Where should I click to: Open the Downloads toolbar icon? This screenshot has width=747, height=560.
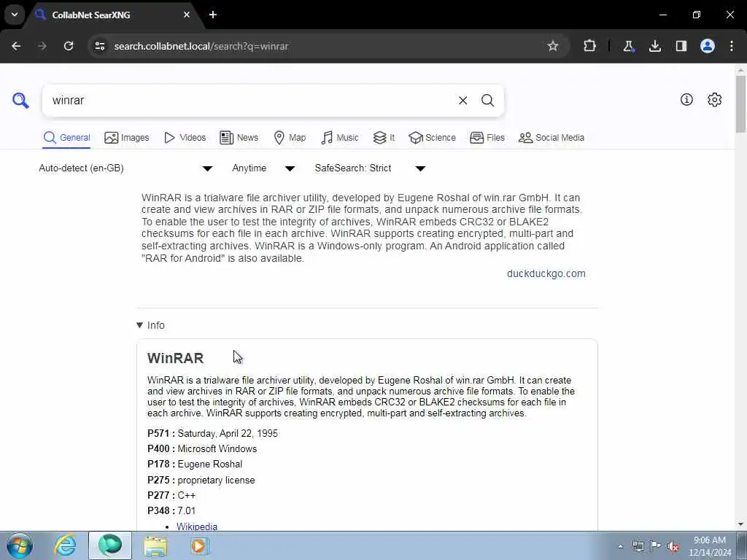click(x=655, y=46)
